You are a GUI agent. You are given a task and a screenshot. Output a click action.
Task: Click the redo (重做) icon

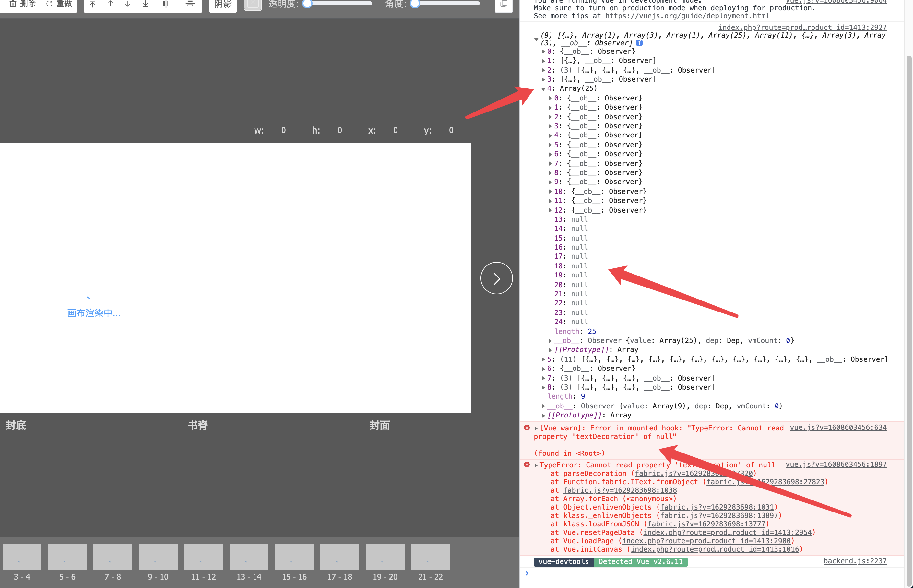point(49,4)
